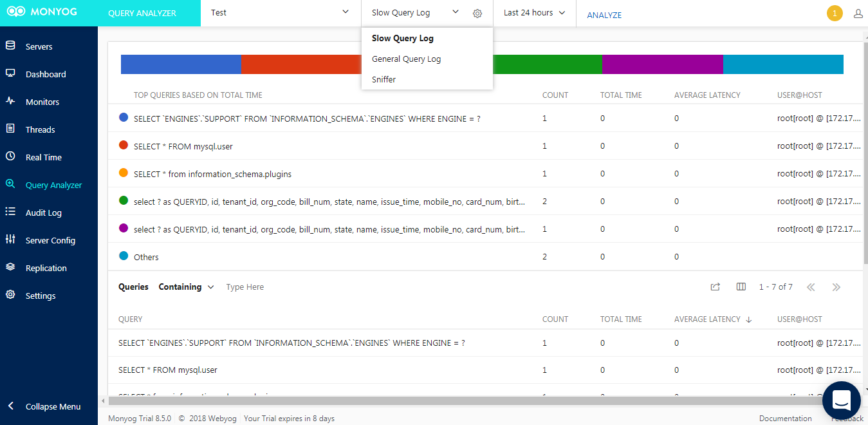Click the Audit Log list icon
Viewport: 868px width, 425px height.
[10, 212]
